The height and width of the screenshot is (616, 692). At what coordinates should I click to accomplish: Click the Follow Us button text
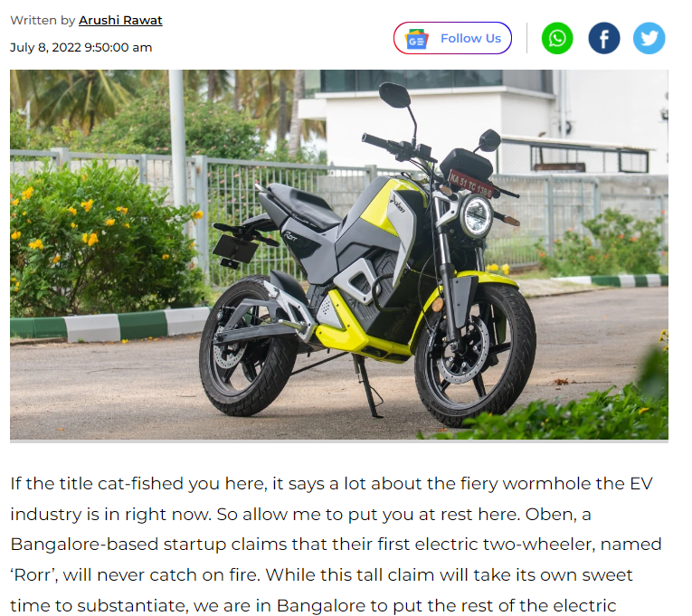click(470, 38)
